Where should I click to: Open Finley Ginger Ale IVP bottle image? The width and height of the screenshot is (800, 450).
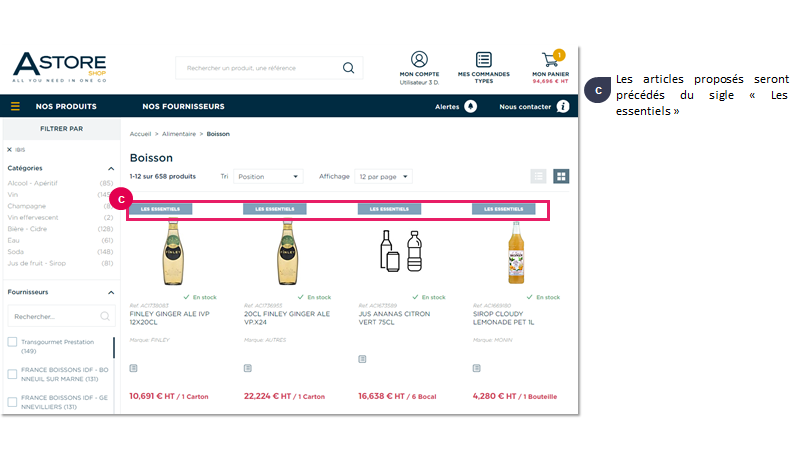click(173, 251)
